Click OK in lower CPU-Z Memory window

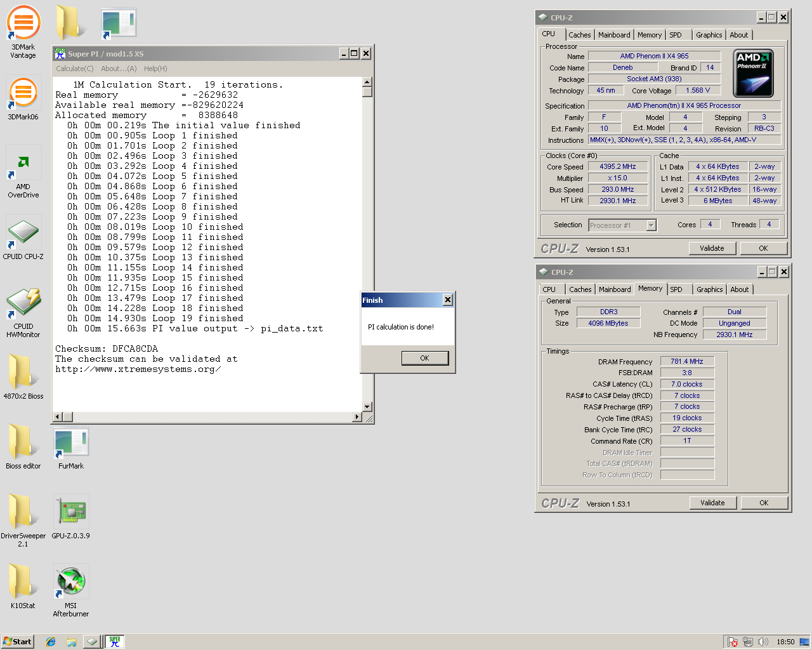[x=764, y=503]
